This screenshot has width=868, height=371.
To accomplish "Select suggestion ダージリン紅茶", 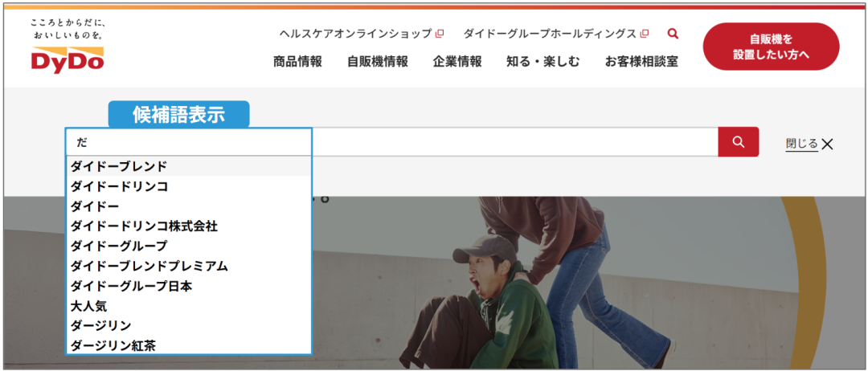I will pos(189,345).
